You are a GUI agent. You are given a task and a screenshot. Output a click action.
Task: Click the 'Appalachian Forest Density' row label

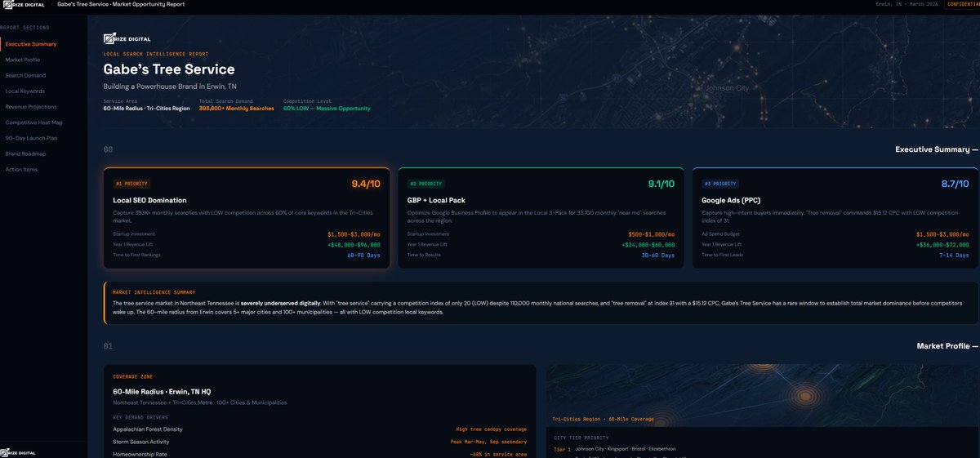coord(148,429)
